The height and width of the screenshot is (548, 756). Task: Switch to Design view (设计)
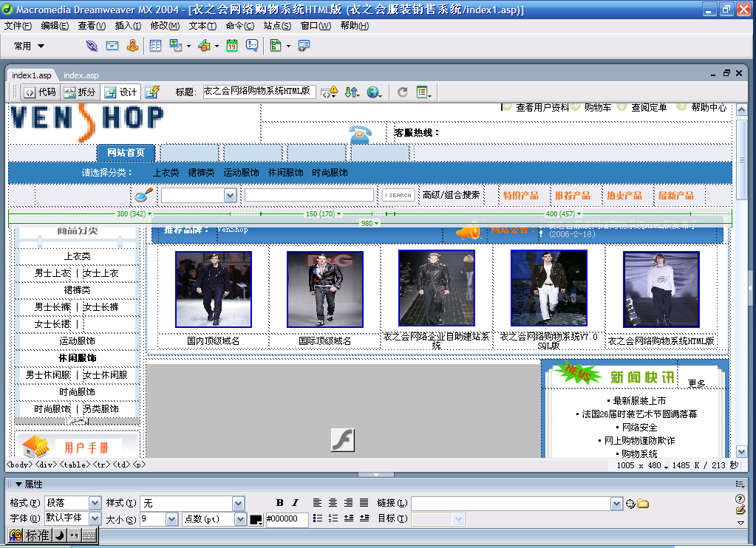tap(120, 92)
